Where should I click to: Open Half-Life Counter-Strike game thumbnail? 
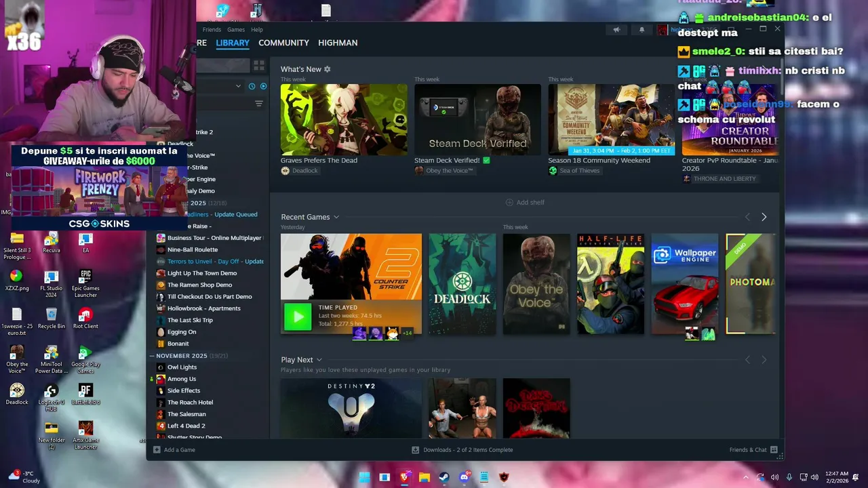[x=610, y=284]
